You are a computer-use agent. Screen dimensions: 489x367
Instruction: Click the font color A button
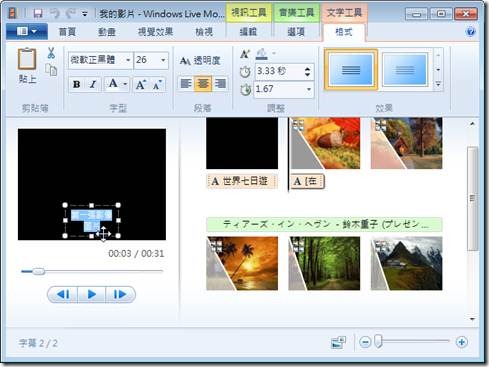click(113, 84)
